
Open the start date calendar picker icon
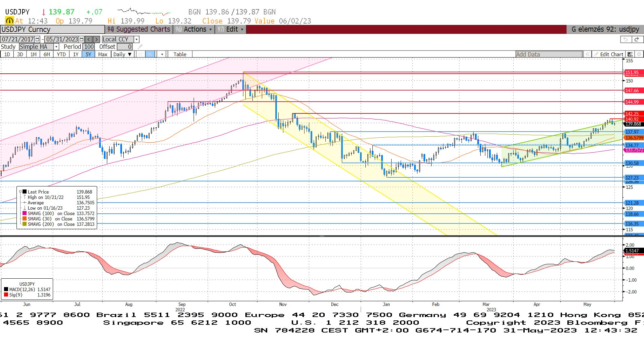coord(37,39)
